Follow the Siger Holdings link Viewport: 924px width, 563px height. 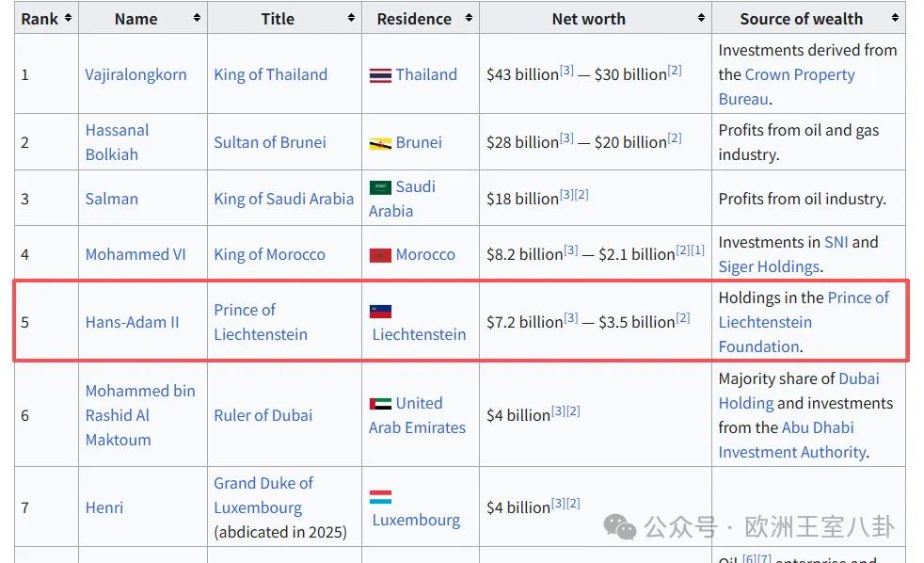pos(769,267)
